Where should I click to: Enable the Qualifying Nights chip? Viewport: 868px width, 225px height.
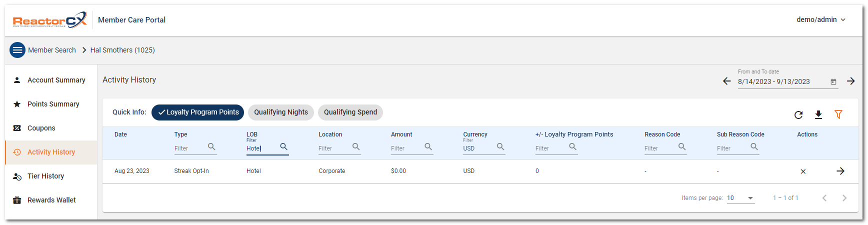(281, 112)
